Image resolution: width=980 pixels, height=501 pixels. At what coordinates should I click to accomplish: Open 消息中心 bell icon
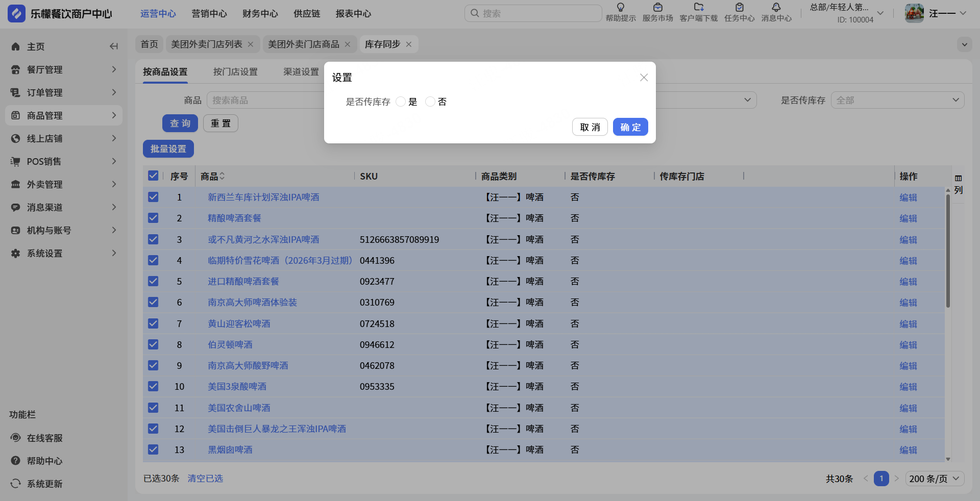coord(776,8)
